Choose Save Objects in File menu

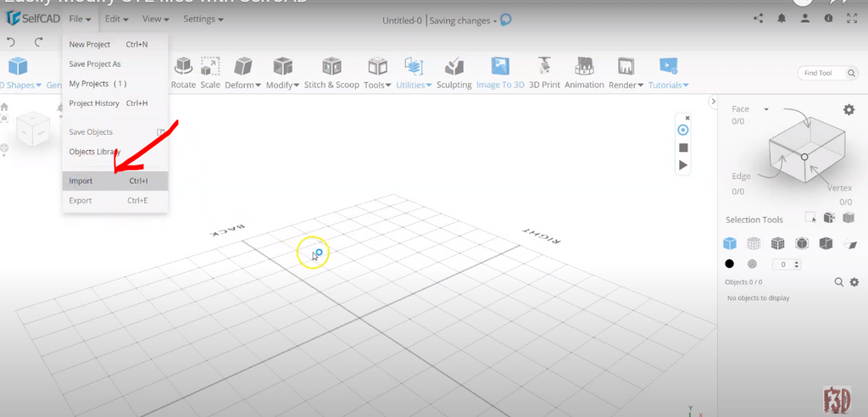pyautogui.click(x=115, y=132)
